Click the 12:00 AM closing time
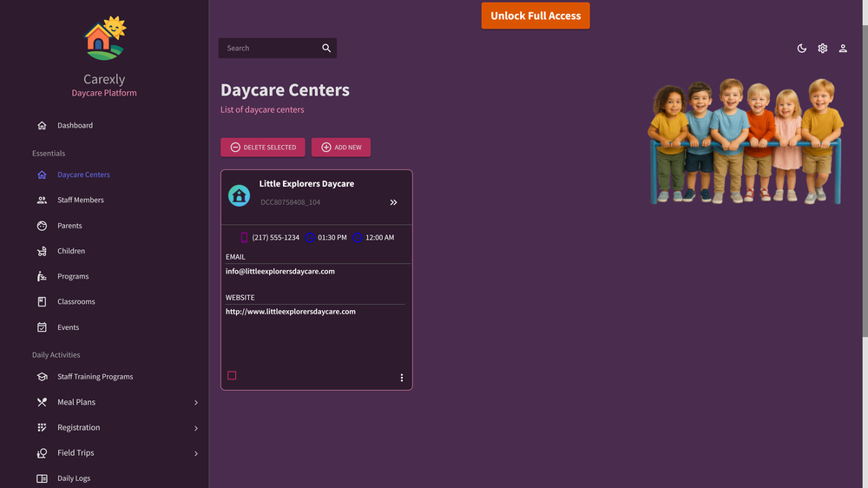868x488 pixels. coord(380,238)
